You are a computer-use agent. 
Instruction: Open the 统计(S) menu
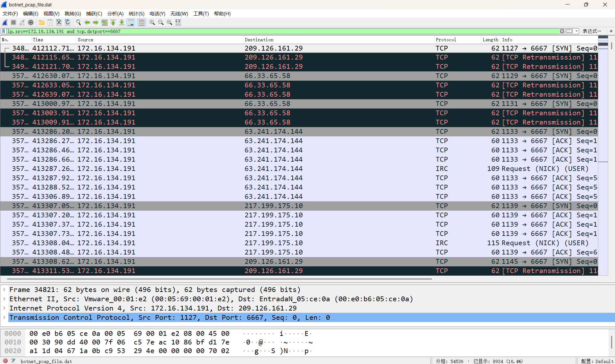137,13
